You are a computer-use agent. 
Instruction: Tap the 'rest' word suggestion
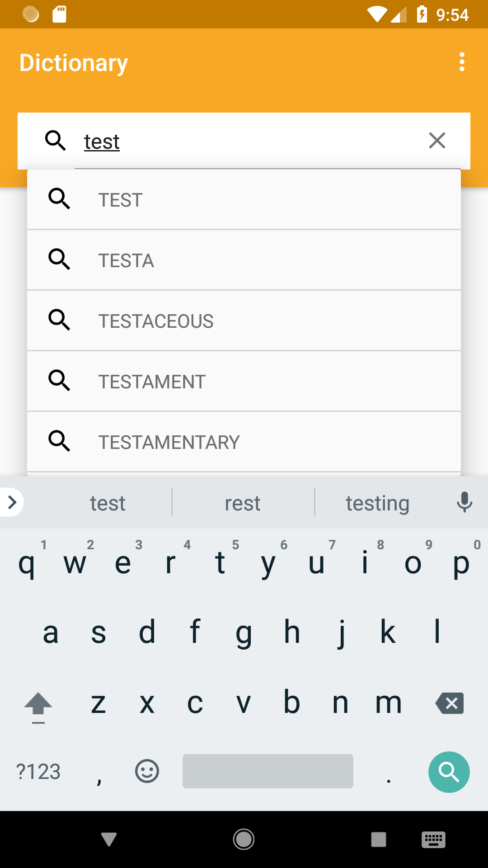243,503
